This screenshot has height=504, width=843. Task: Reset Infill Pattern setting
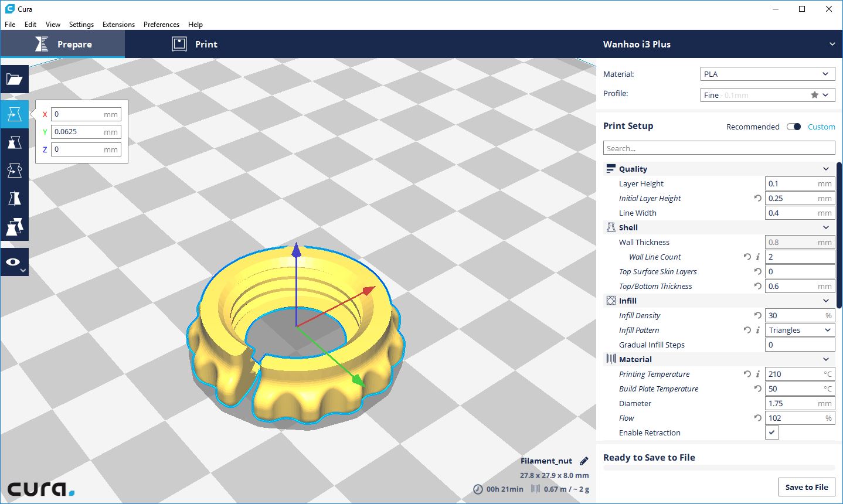coord(747,330)
